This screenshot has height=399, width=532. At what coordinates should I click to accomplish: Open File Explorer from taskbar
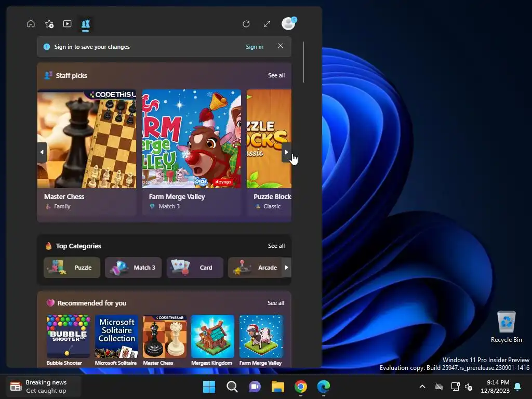click(x=278, y=387)
